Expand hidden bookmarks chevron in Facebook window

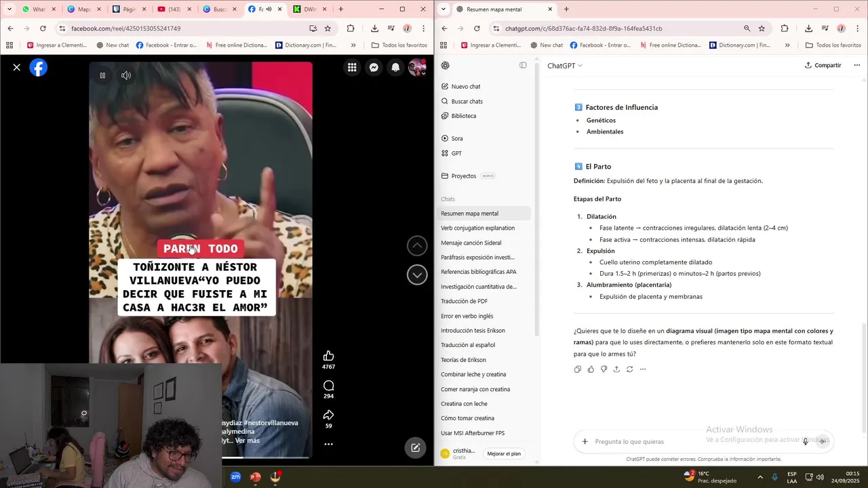click(x=353, y=45)
